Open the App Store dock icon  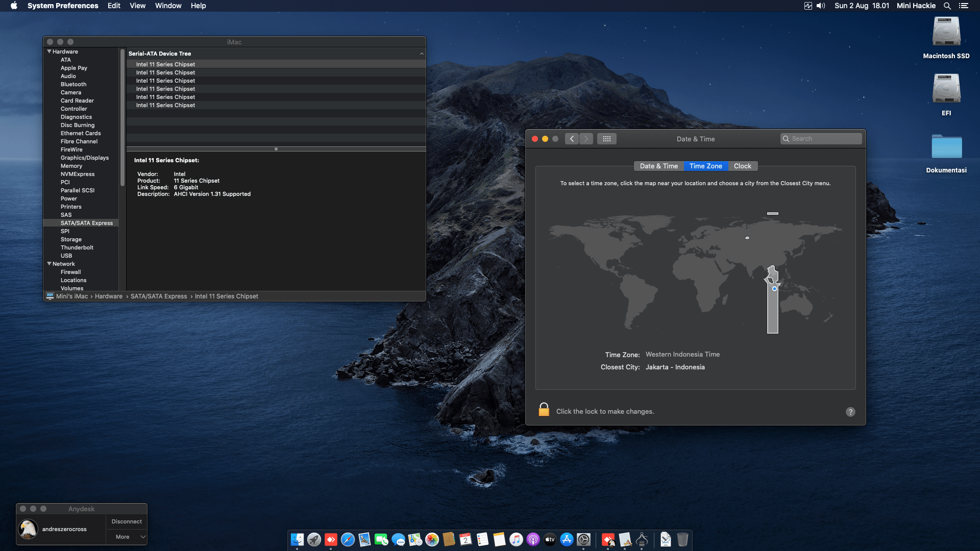click(567, 540)
